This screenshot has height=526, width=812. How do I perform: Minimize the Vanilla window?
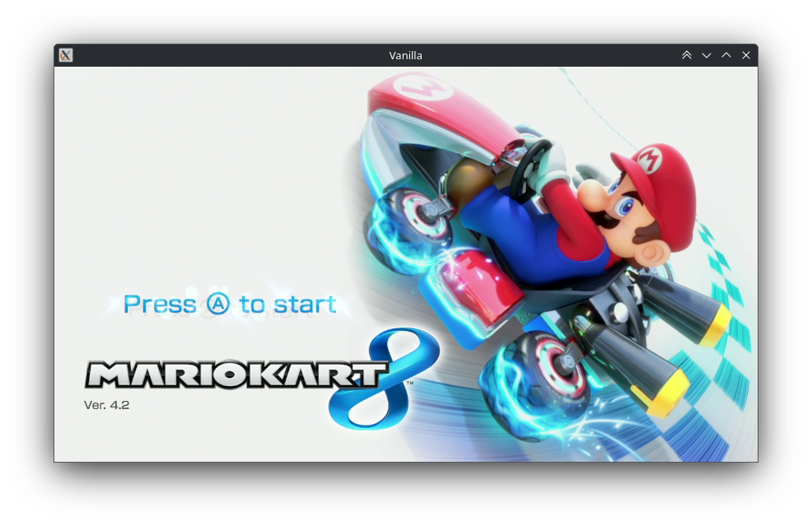(707, 55)
